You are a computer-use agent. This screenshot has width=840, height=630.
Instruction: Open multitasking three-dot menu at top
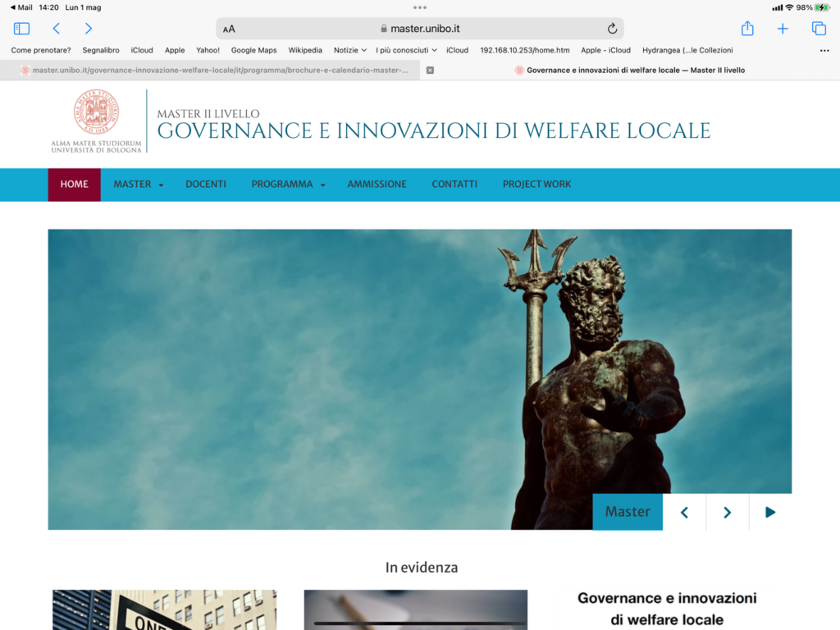pos(420,7)
